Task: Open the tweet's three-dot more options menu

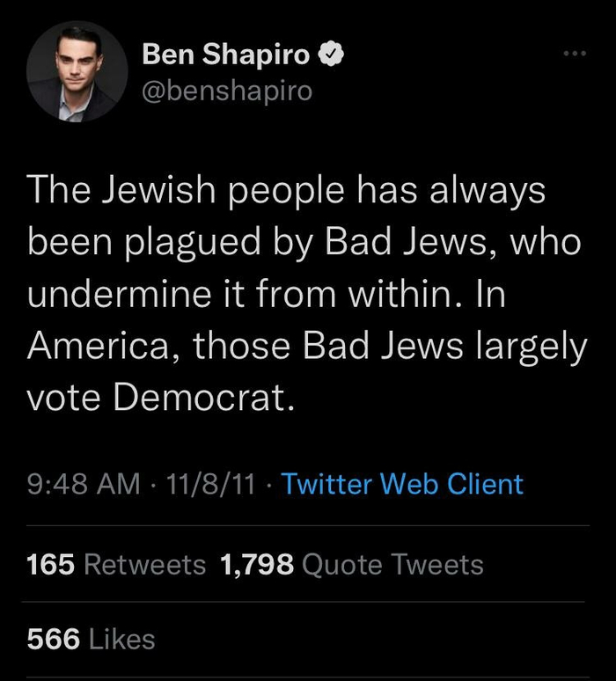Action: (575, 54)
